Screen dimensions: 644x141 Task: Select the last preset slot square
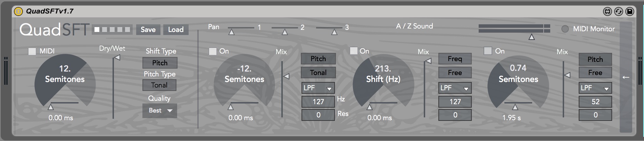coord(127,30)
